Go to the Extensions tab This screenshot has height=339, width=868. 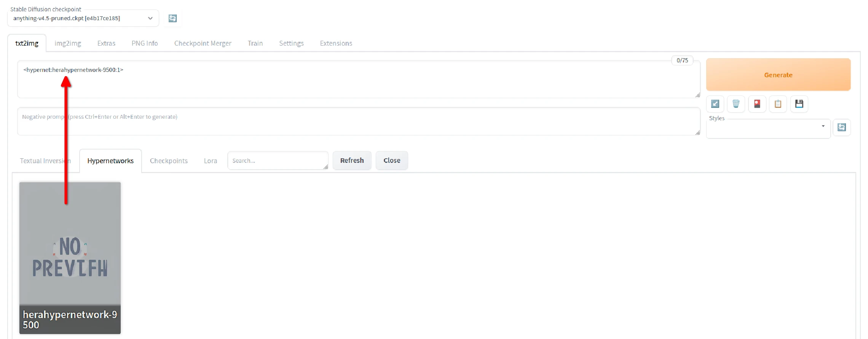pos(336,43)
